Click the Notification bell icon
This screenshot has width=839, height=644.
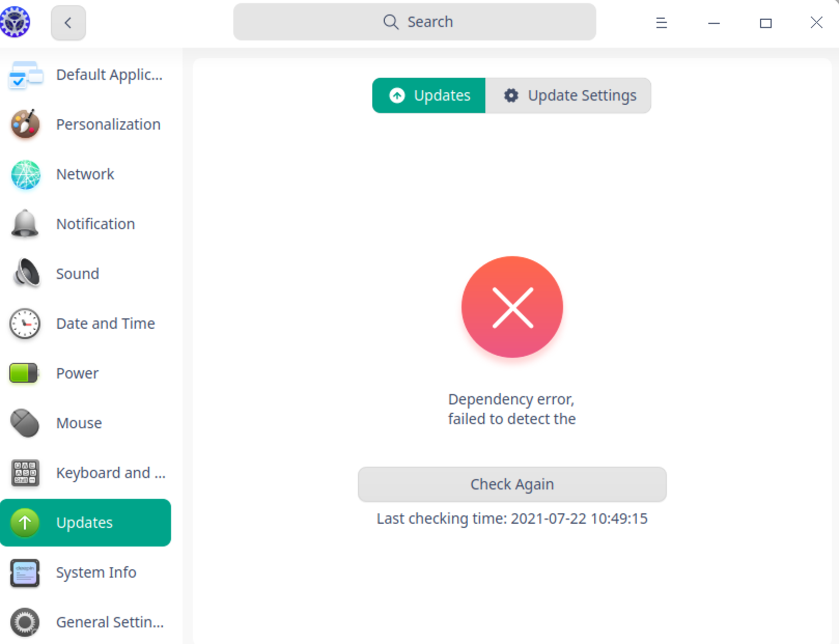click(25, 224)
